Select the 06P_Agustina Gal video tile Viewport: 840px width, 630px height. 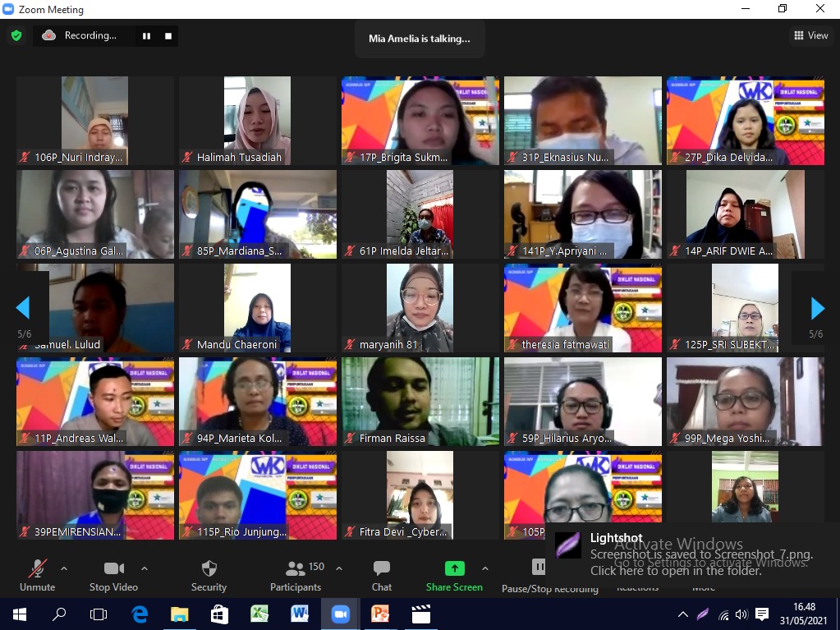tap(94, 214)
